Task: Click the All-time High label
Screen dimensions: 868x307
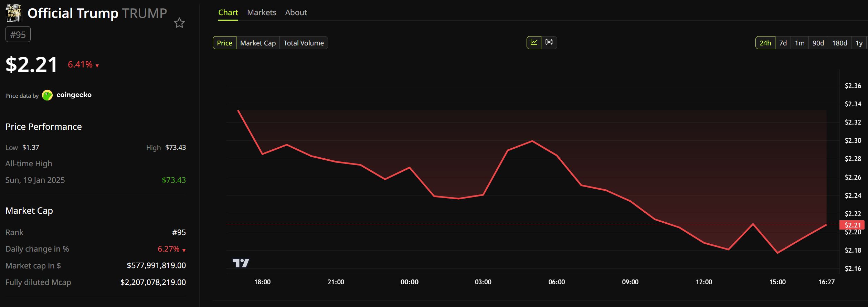Action: [x=29, y=163]
